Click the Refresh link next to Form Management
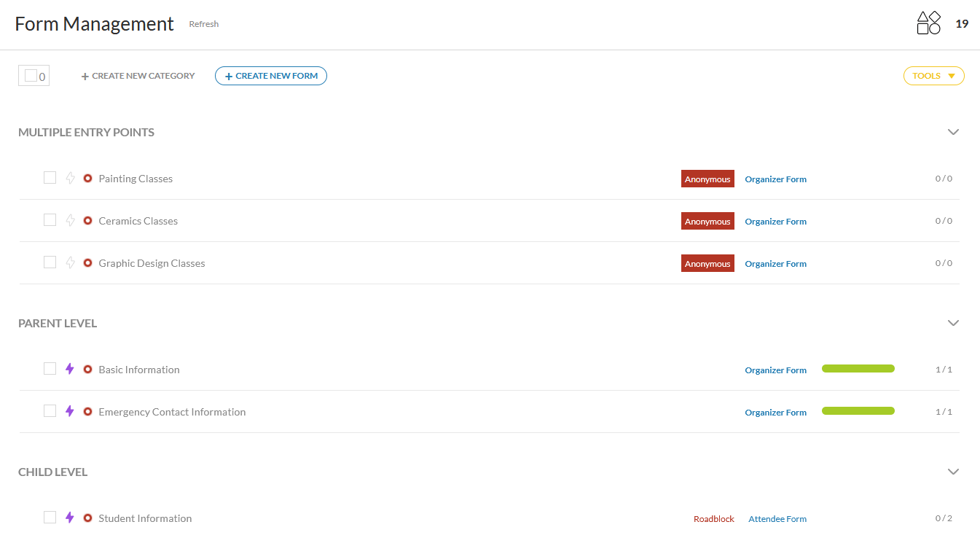The height and width of the screenshot is (546, 980). pyautogui.click(x=203, y=24)
